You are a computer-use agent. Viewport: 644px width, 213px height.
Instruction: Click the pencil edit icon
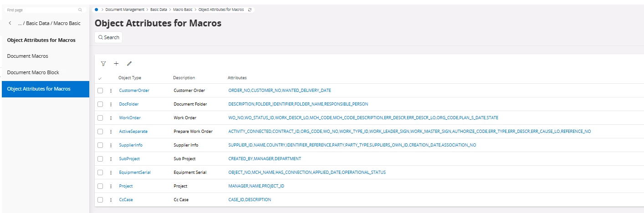[x=129, y=64]
